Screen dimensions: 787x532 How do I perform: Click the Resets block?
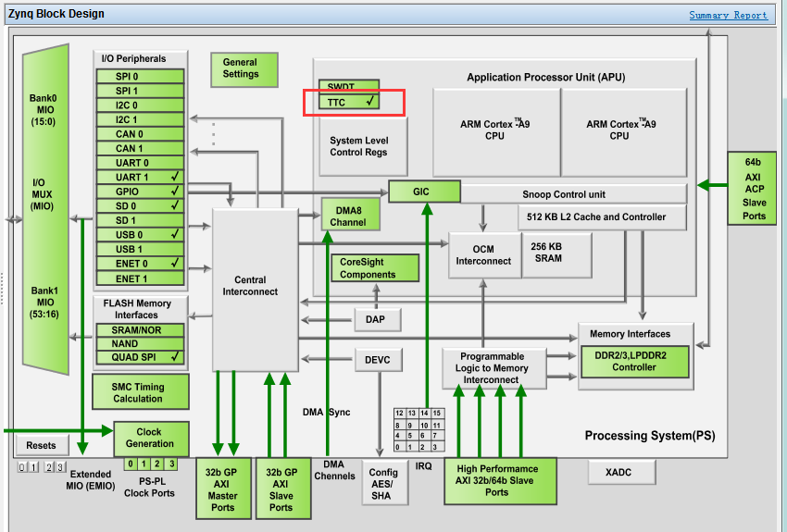[41, 445]
